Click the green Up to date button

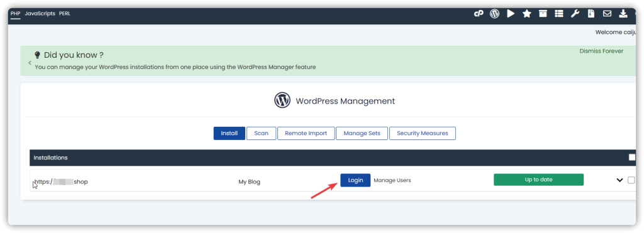[x=538, y=180]
